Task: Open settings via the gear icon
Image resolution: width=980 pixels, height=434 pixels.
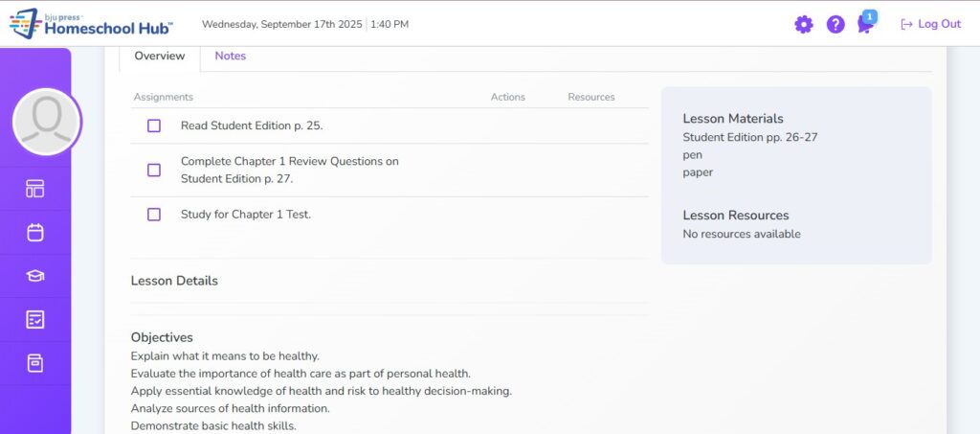Action: click(803, 24)
